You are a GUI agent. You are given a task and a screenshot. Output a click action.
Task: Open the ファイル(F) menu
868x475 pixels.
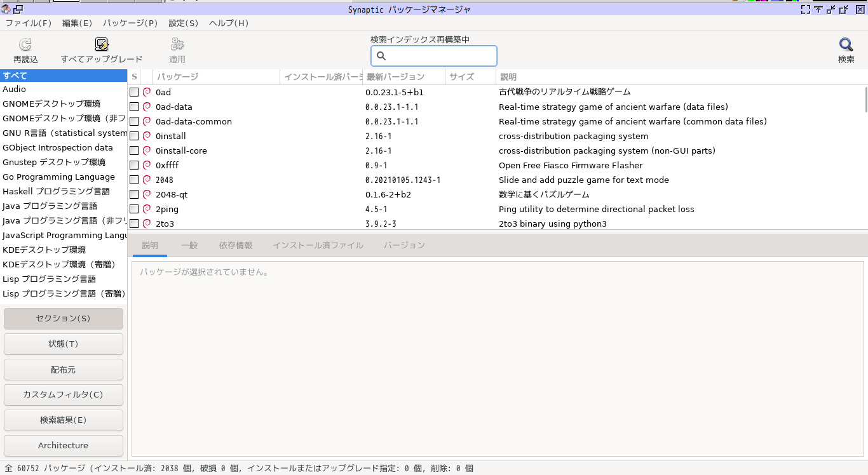click(x=29, y=23)
